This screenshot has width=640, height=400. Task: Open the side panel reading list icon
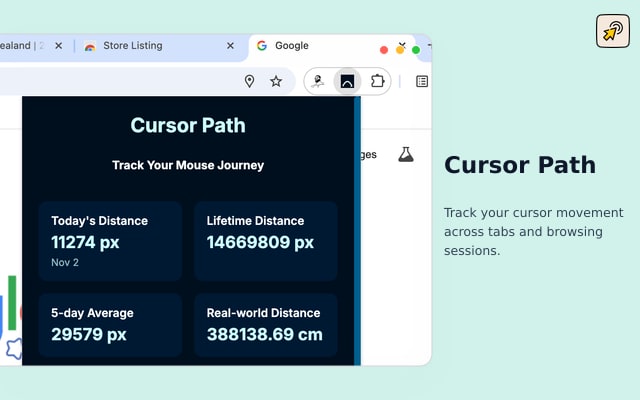click(x=422, y=81)
